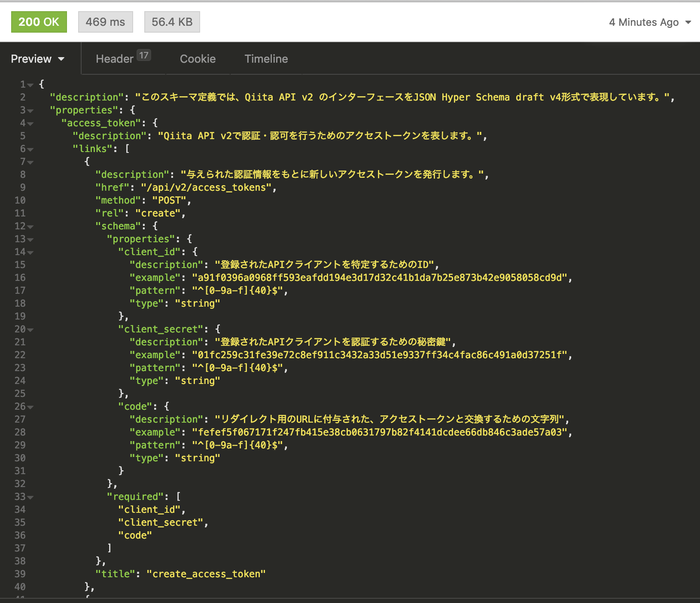
Task: Collapse the code fold at line 26
Action: (30, 407)
